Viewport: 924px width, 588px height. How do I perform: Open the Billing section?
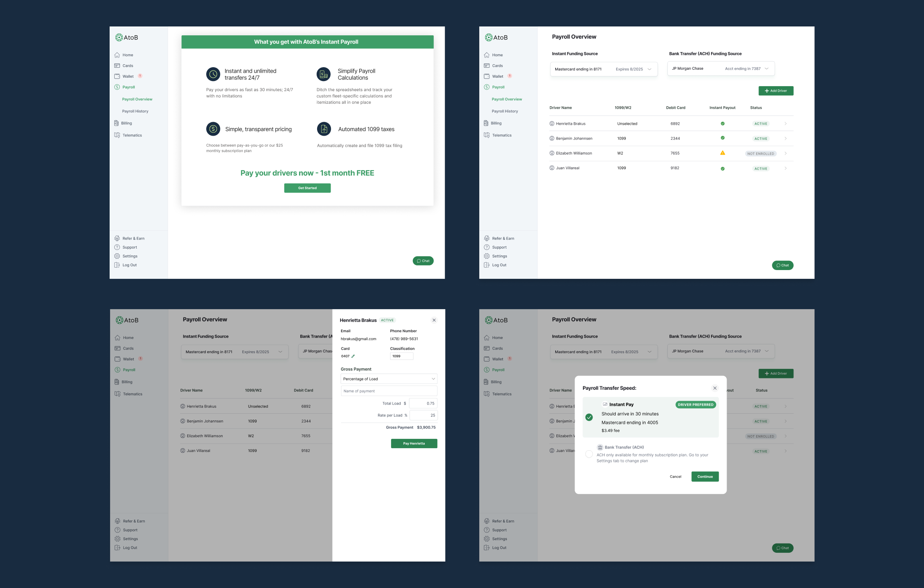pos(127,123)
